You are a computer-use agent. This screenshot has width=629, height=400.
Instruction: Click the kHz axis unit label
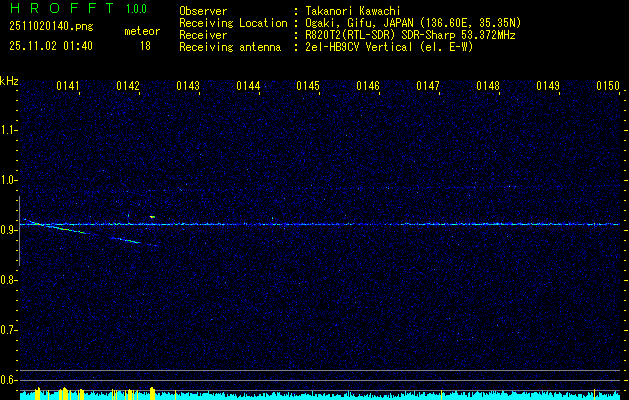click(9, 81)
